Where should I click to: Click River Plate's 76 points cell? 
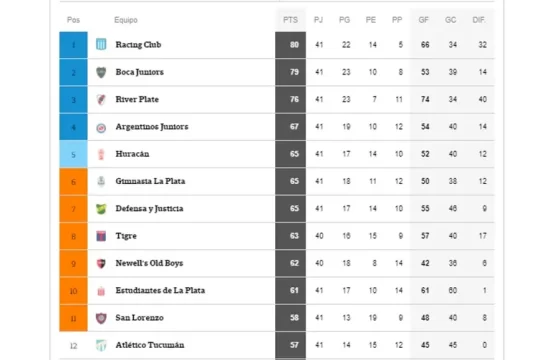tap(290, 100)
